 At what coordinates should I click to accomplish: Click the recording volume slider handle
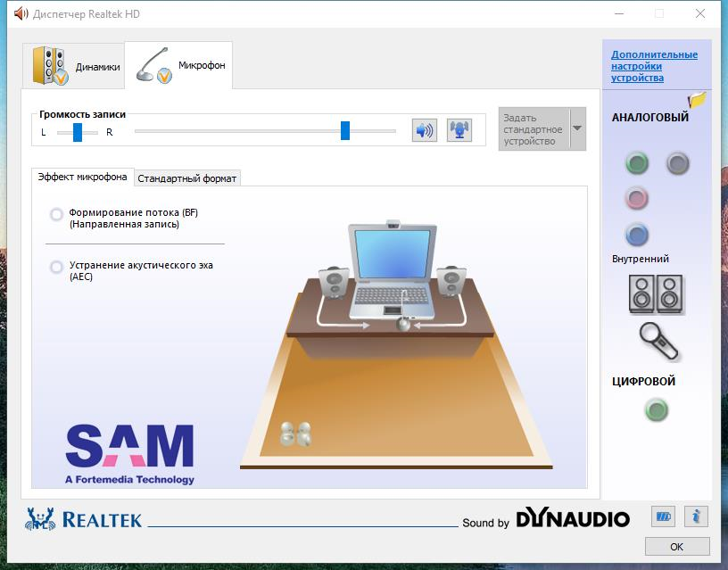(344, 131)
